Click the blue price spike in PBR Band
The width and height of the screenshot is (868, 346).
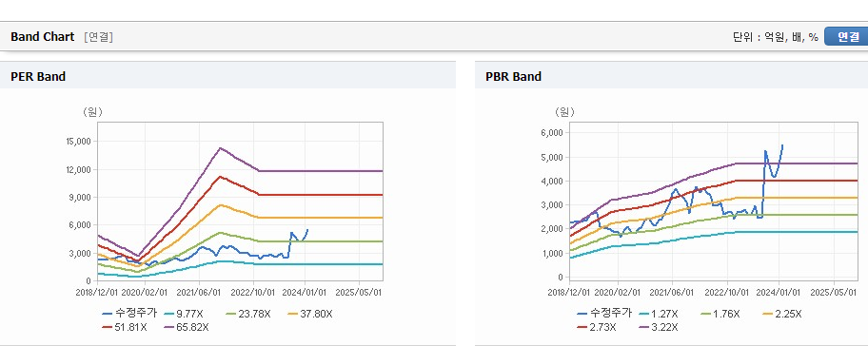pos(765,151)
